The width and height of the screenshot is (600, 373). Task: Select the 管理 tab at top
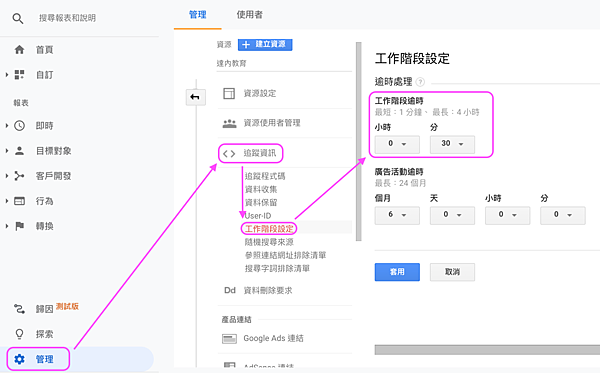coord(198,15)
